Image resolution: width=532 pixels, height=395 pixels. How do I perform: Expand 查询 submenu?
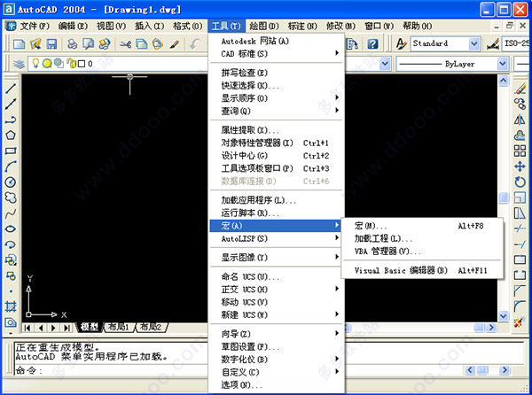(277, 111)
